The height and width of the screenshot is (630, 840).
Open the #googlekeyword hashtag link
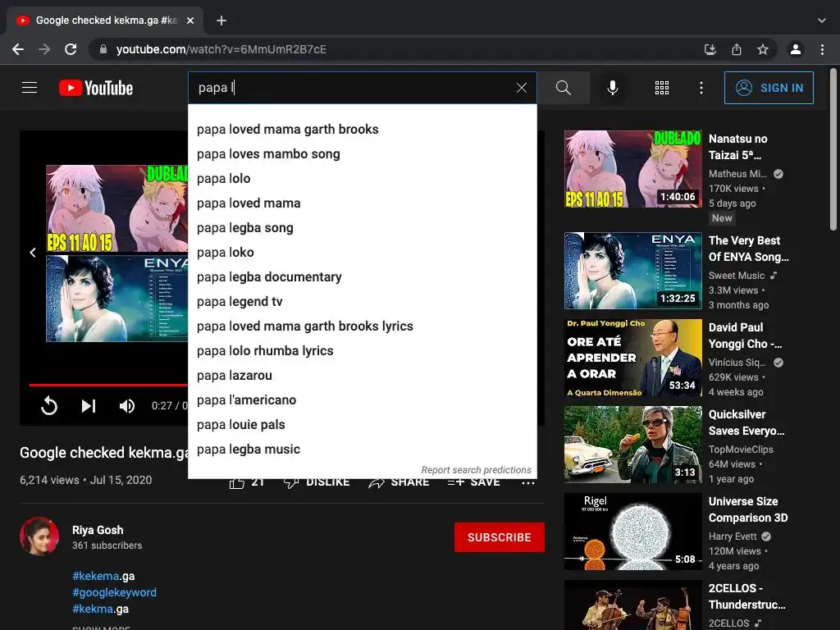coord(115,592)
